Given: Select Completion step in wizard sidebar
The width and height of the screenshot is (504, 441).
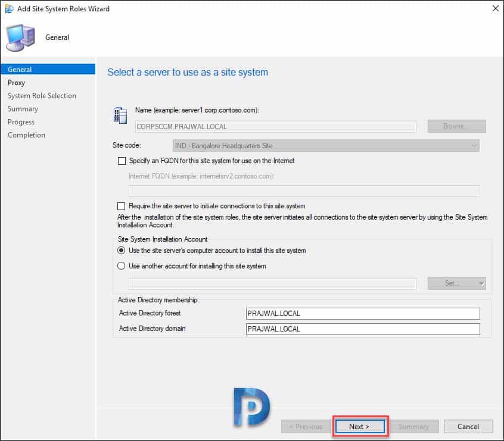Looking at the screenshot, I should pyautogui.click(x=26, y=135).
